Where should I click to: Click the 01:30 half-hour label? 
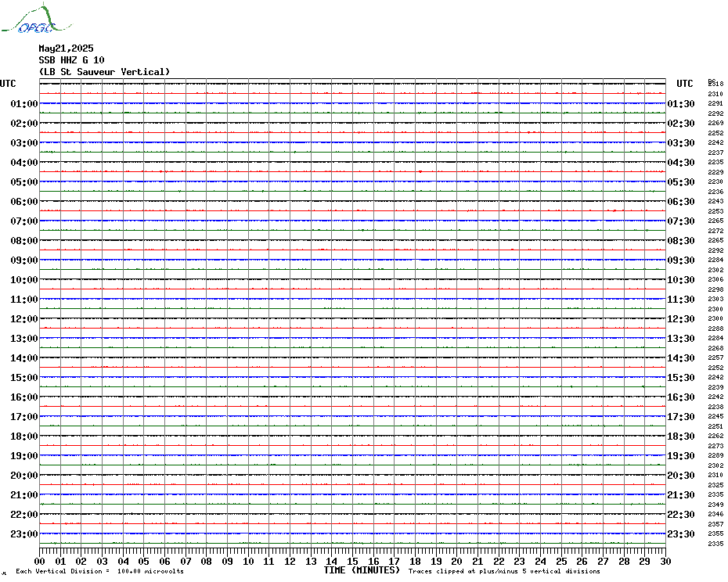(681, 103)
